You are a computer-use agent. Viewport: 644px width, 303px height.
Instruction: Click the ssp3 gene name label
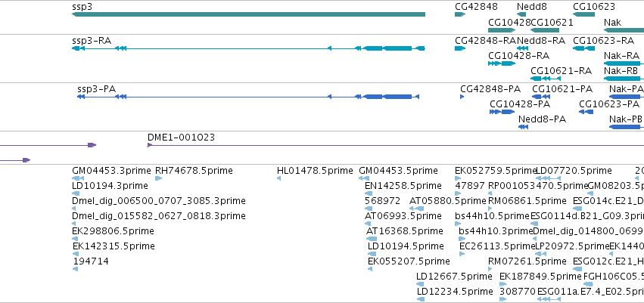pos(82,7)
